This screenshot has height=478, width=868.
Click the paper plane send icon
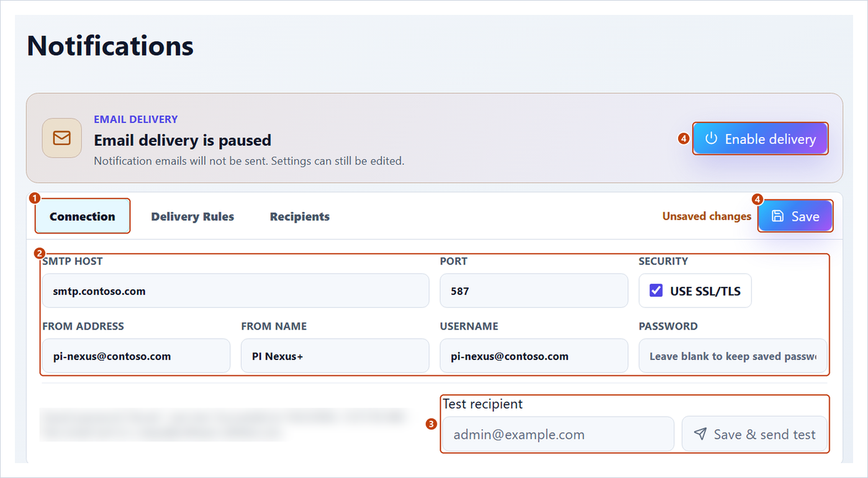point(700,434)
